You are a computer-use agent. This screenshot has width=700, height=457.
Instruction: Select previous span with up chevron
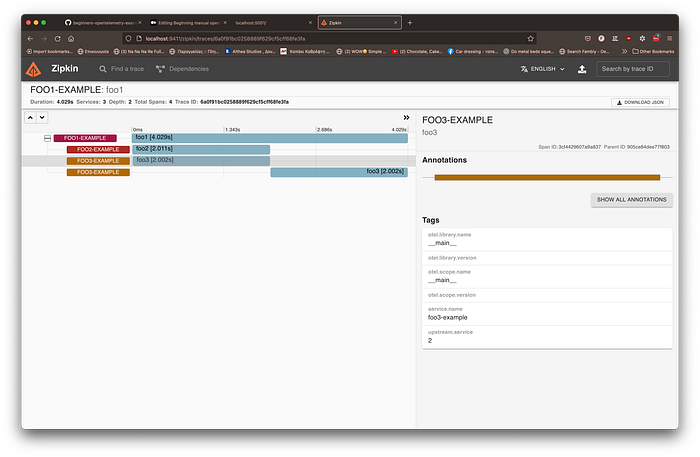30,117
